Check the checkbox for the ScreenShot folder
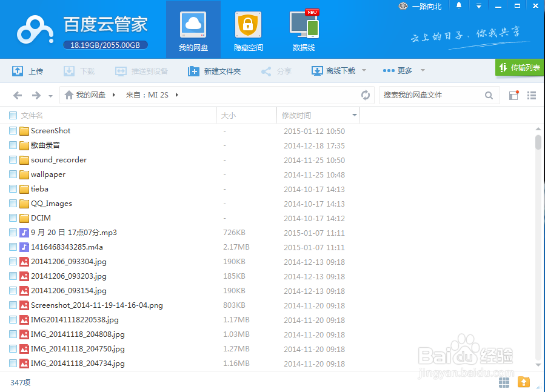 (x=13, y=130)
